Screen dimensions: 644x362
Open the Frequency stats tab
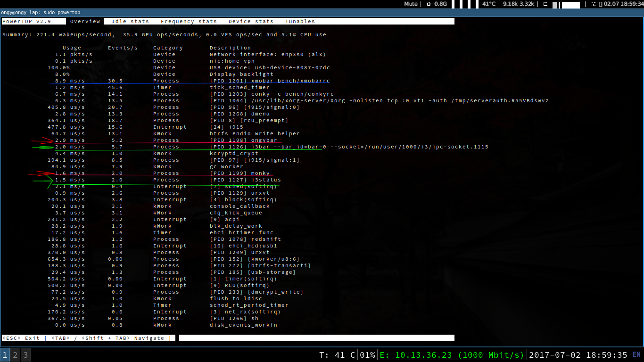pos(189,21)
